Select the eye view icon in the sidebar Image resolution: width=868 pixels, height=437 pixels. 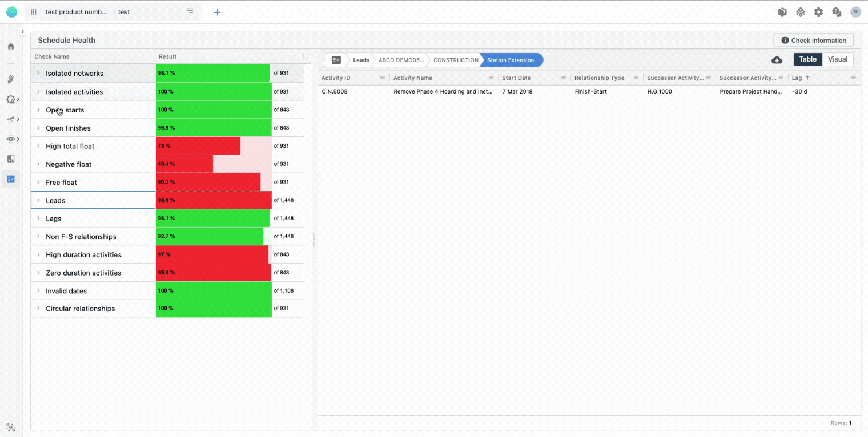(10, 139)
